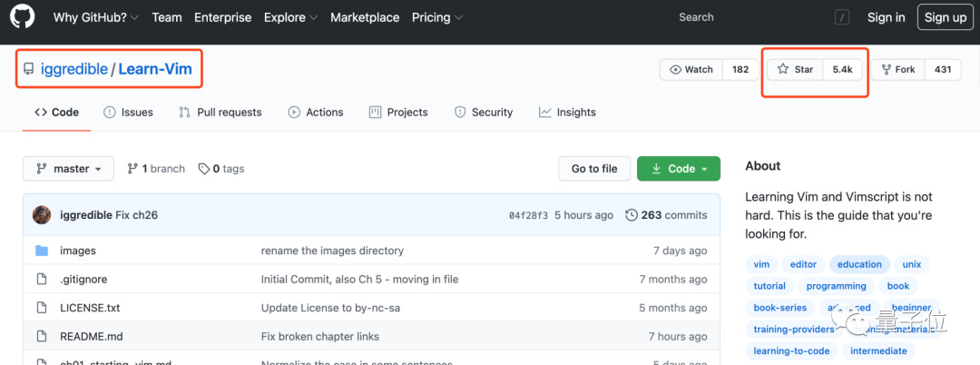Open the Why GitHub? menu
The width and height of the screenshot is (980, 365).
(x=95, y=17)
